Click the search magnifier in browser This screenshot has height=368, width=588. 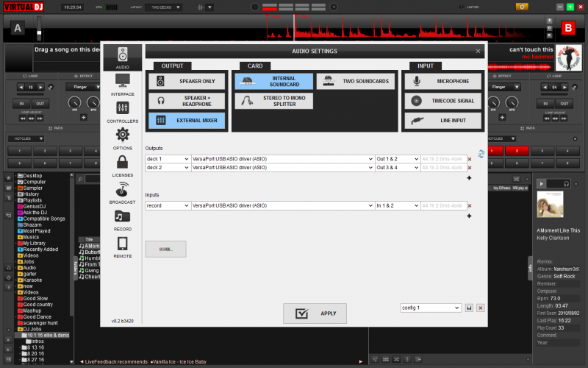coord(80,179)
